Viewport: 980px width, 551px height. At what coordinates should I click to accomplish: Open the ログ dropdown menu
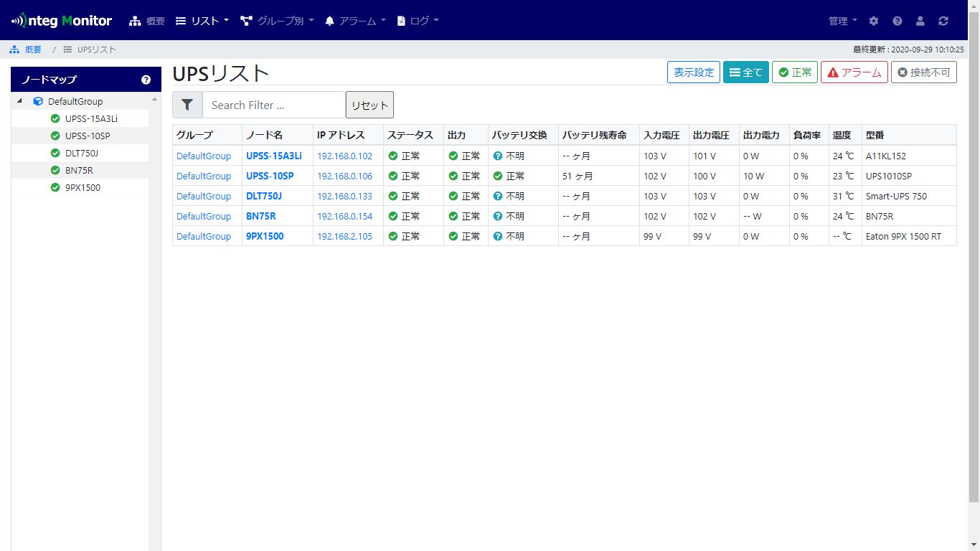pyautogui.click(x=418, y=21)
